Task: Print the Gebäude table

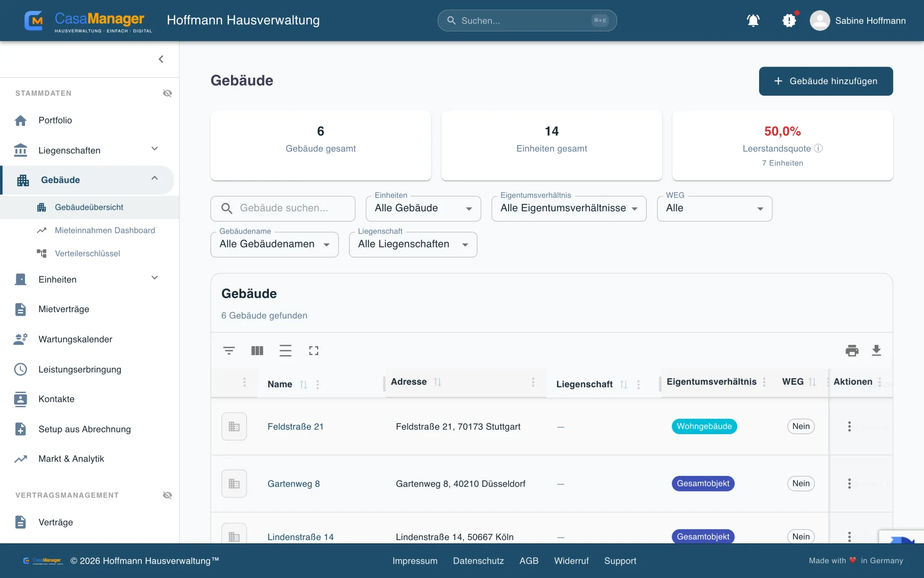Action: pos(852,350)
